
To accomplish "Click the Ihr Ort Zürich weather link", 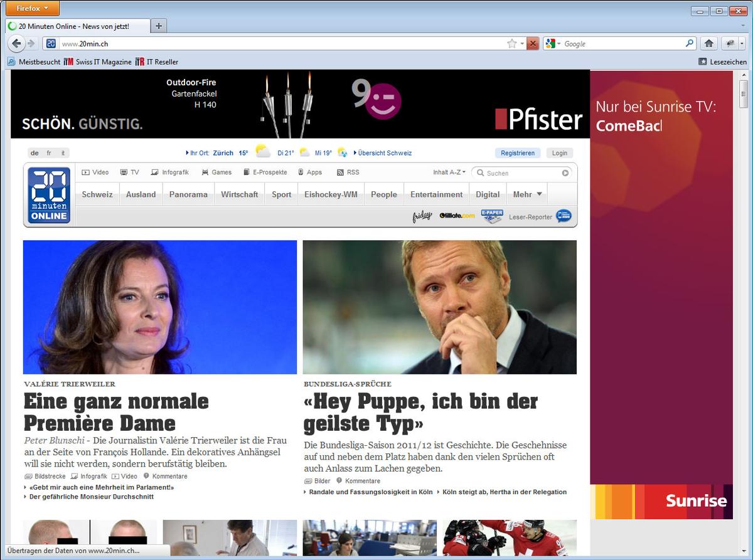I will click(217, 153).
